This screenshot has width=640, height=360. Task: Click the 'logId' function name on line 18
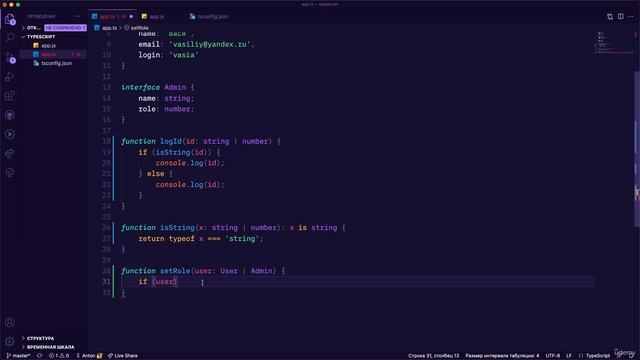pos(171,141)
